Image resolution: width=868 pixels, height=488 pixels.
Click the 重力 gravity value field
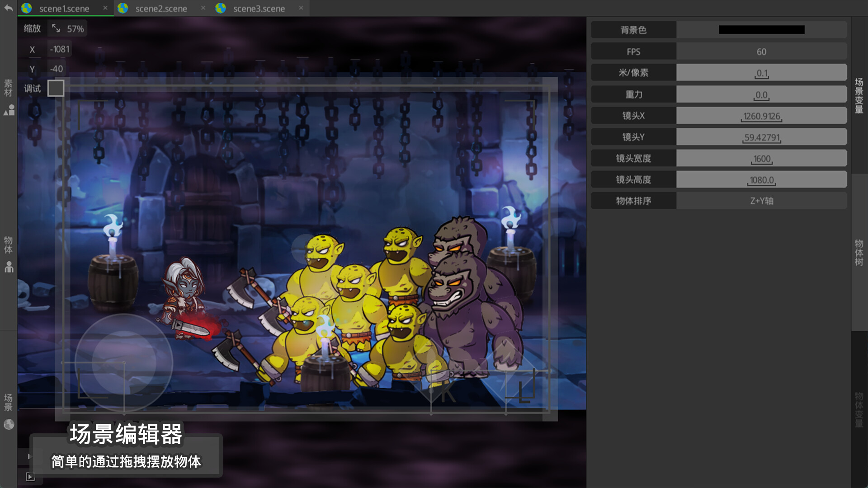pos(761,95)
